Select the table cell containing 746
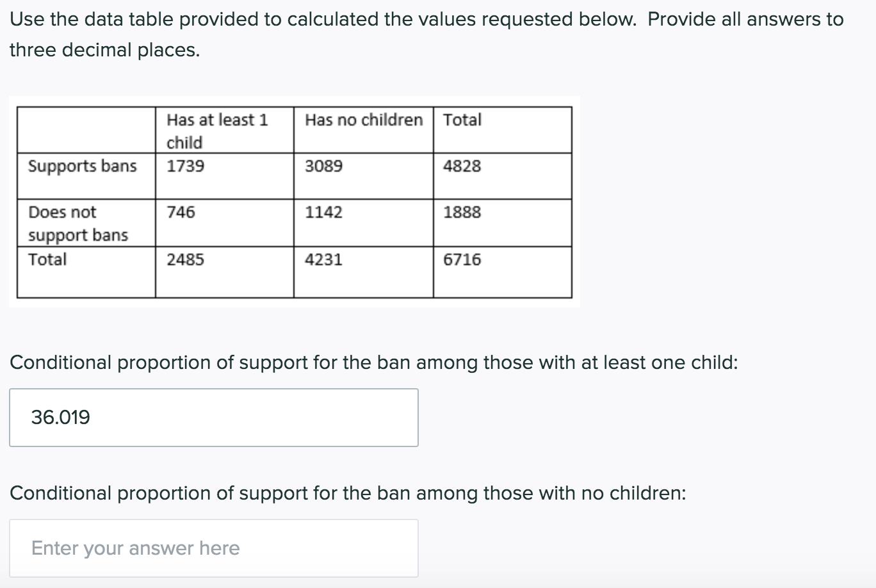 click(x=180, y=213)
